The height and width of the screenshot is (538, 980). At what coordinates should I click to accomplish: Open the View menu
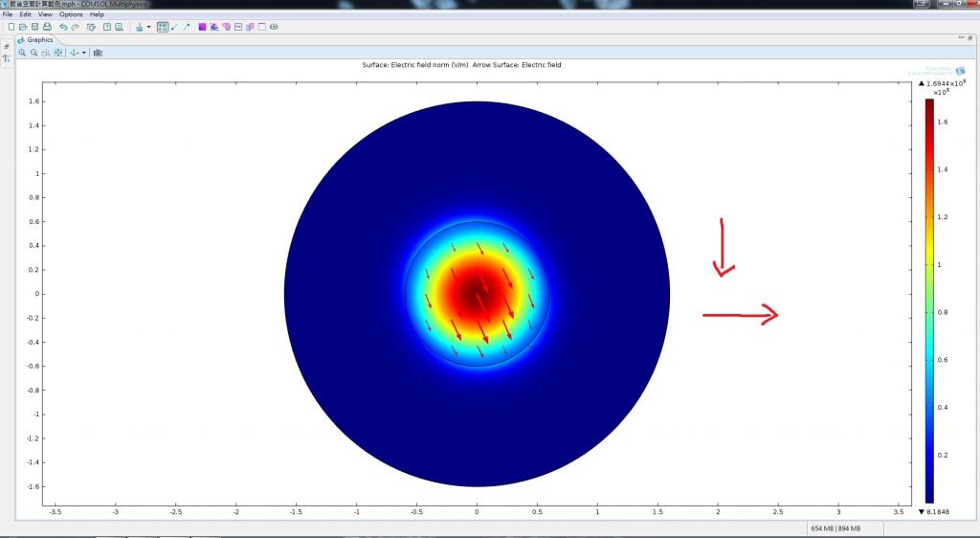(46, 14)
